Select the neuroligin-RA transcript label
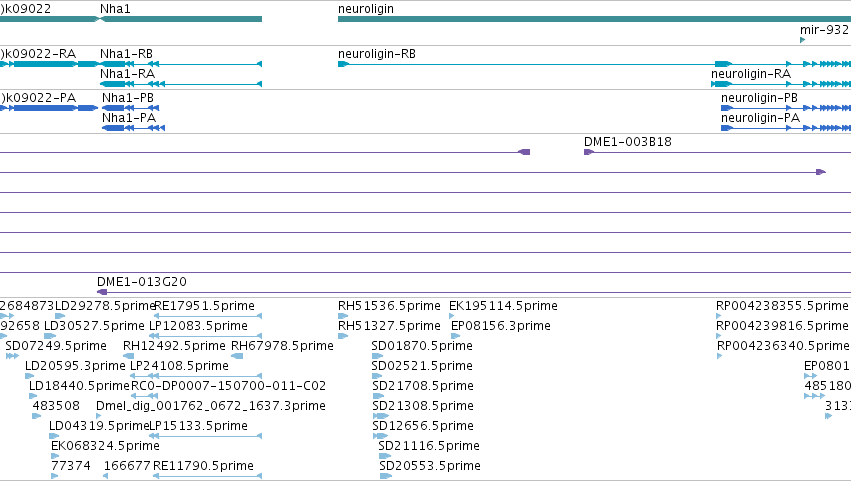This screenshot has width=851, height=481. pos(751,74)
